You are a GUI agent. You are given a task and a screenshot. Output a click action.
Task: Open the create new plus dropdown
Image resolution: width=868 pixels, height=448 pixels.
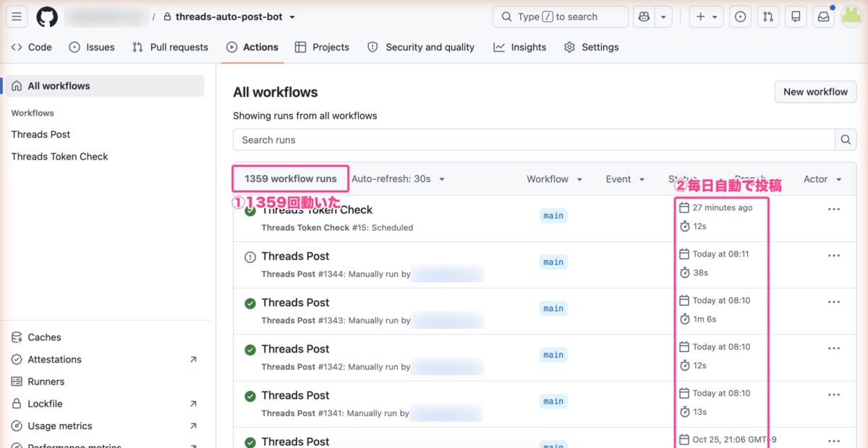[x=707, y=17]
